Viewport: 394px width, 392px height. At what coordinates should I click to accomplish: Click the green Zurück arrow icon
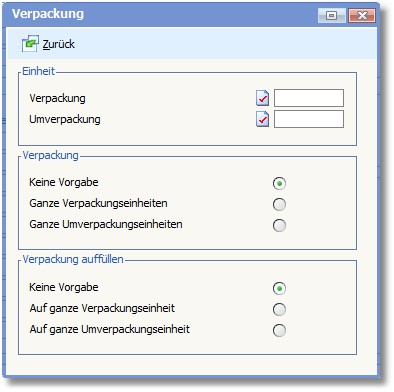(x=30, y=44)
